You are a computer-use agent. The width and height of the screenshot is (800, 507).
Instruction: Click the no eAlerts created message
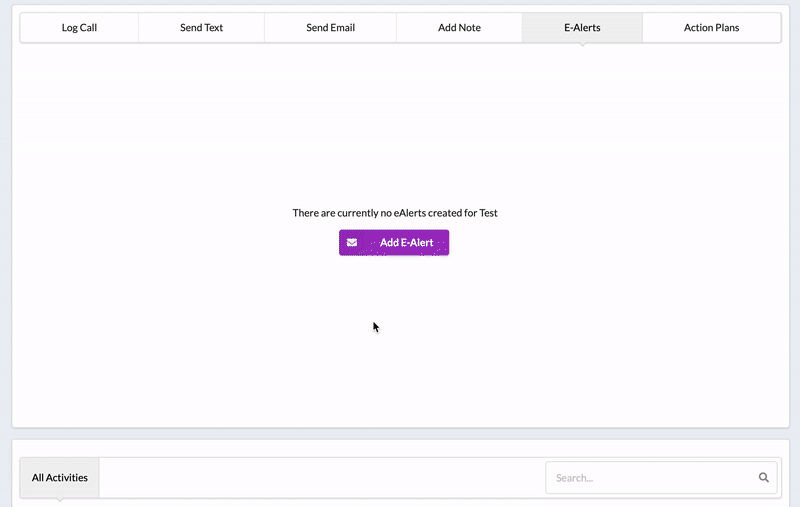[x=393, y=213]
